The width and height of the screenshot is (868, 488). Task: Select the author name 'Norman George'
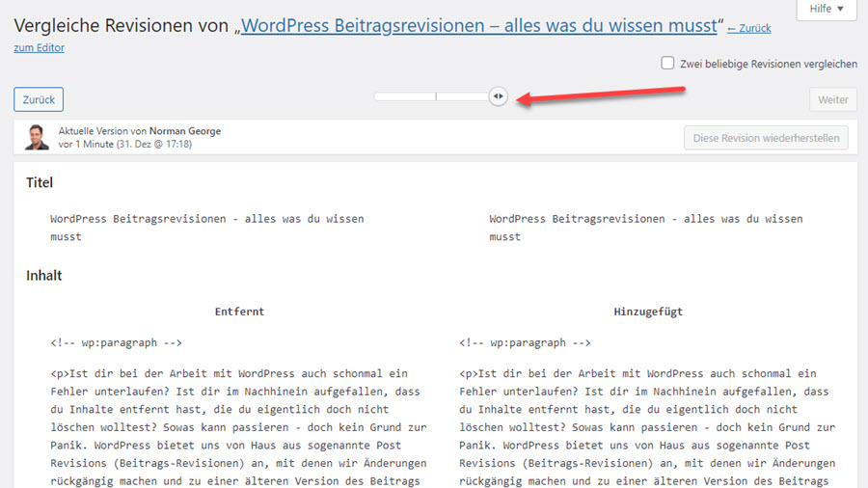pyautogui.click(x=185, y=131)
